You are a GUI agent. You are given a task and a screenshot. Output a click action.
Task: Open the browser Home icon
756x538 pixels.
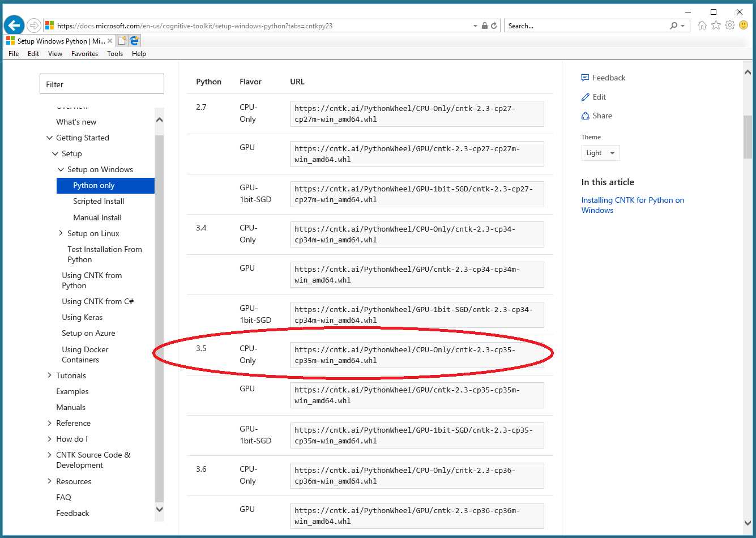pyautogui.click(x=702, y=25)
